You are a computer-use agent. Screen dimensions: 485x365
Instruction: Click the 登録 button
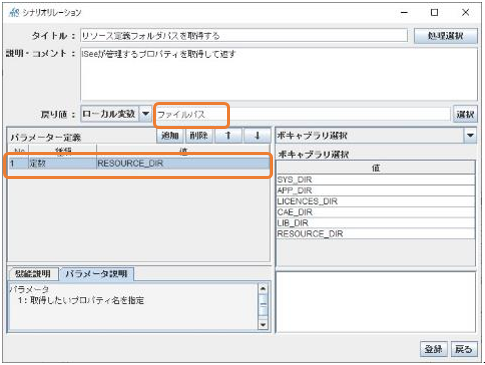point(433,349)
